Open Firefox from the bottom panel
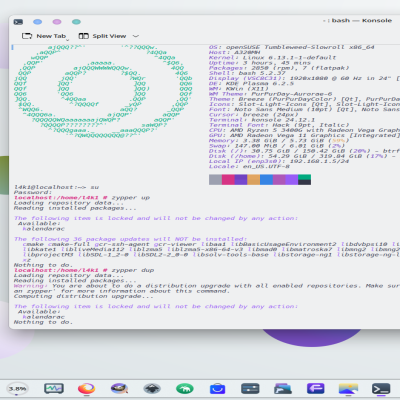 87,388
